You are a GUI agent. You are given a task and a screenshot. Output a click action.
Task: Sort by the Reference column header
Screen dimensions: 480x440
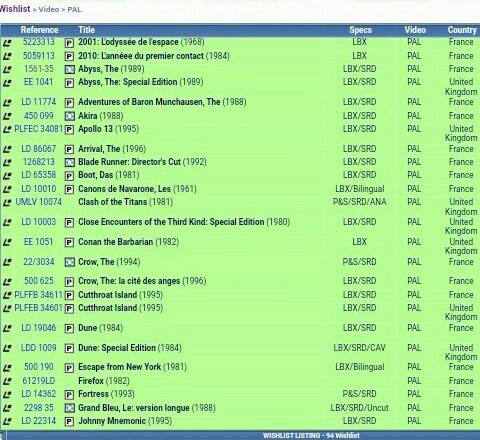(39, 30)
